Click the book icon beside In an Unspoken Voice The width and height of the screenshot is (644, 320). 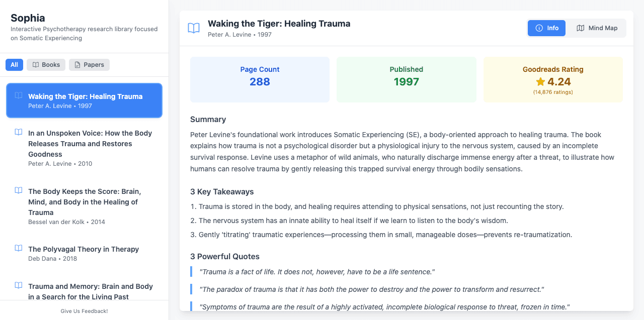(18, 132)
